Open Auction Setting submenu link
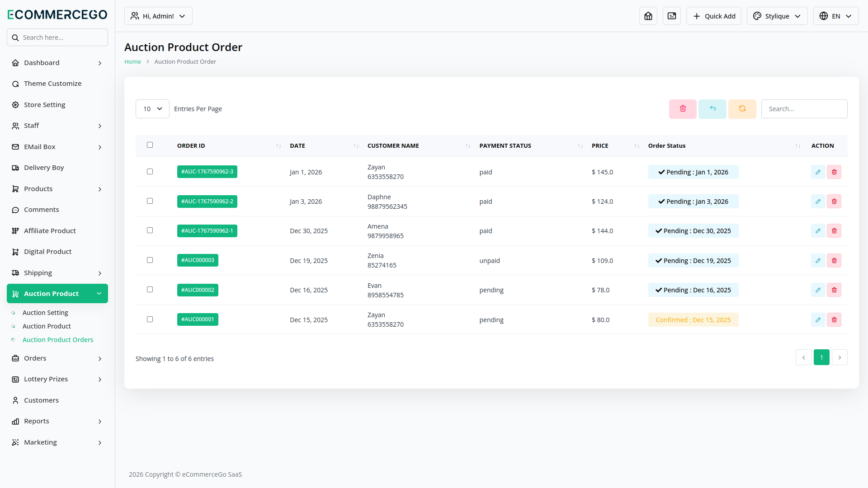The height and width of the screenshot is (488, 868). coord(45,313)
